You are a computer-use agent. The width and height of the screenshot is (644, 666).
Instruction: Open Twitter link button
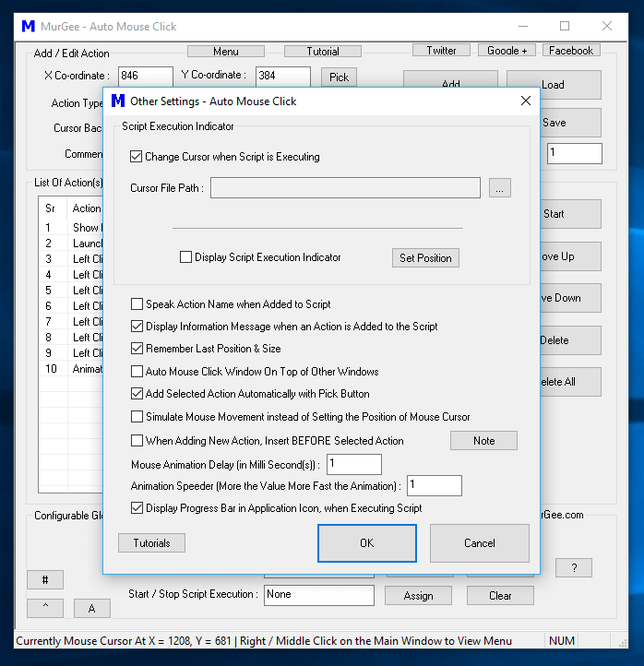click(x=441, y=50)
